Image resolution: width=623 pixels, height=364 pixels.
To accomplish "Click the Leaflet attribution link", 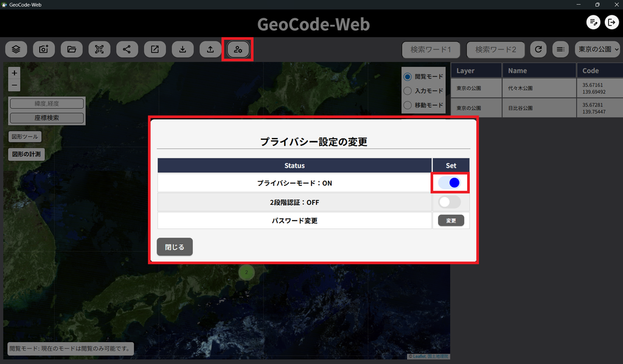I will tap(419, 357).
